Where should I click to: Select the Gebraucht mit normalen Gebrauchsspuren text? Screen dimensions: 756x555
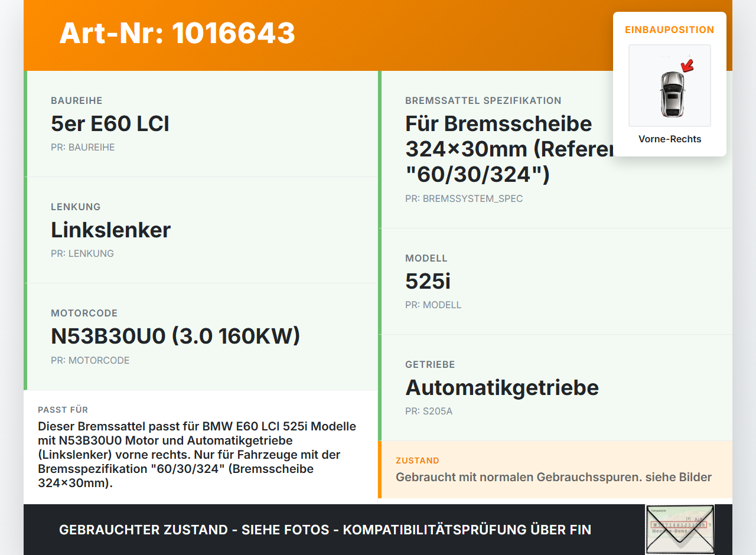pyautogui.click(x=553, y=477)
